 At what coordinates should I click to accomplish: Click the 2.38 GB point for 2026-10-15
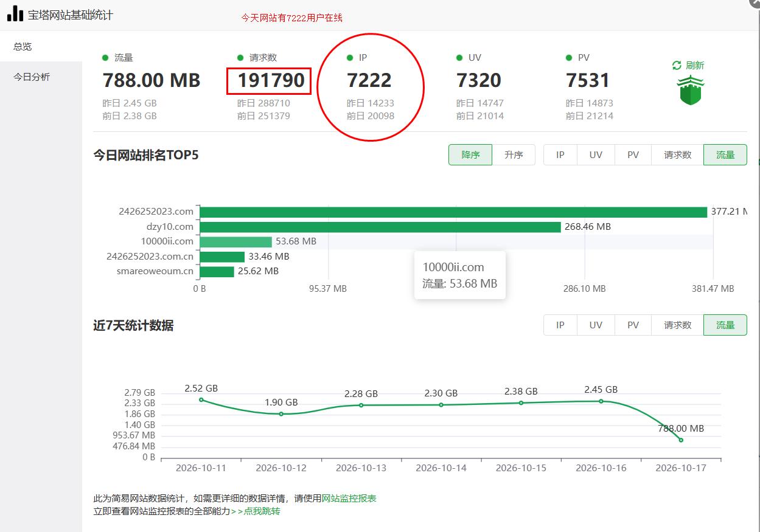[521, 402]
